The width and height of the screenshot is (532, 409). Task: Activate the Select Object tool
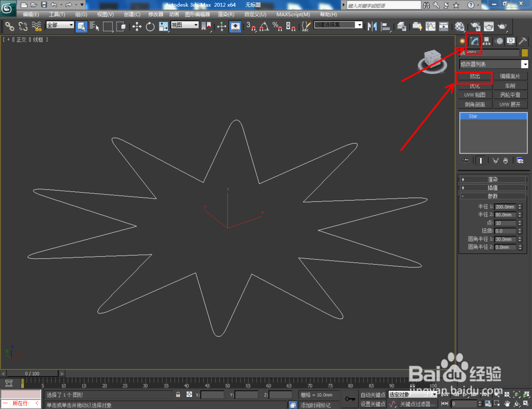[x=81, y=26]
